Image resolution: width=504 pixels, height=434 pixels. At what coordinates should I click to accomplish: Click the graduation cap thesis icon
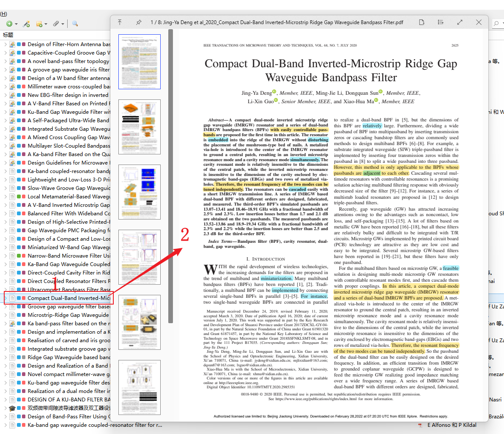click(x=12, y=408)
